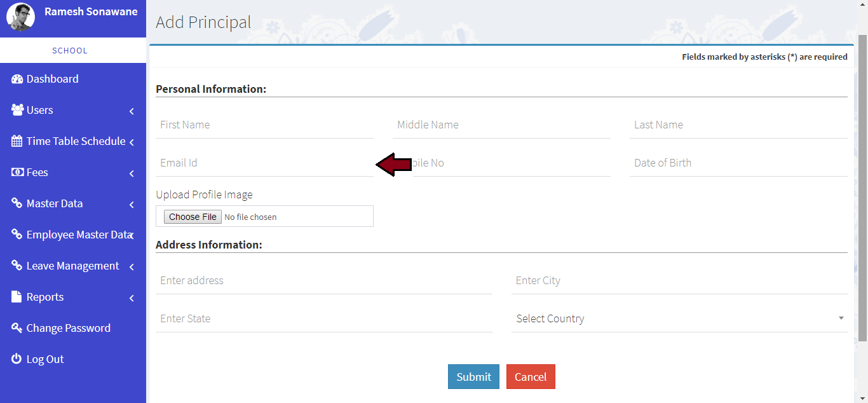Screen dimensions: 868x403
Task: Click the Log Out power icon
Action: click(x=17, y=359)
